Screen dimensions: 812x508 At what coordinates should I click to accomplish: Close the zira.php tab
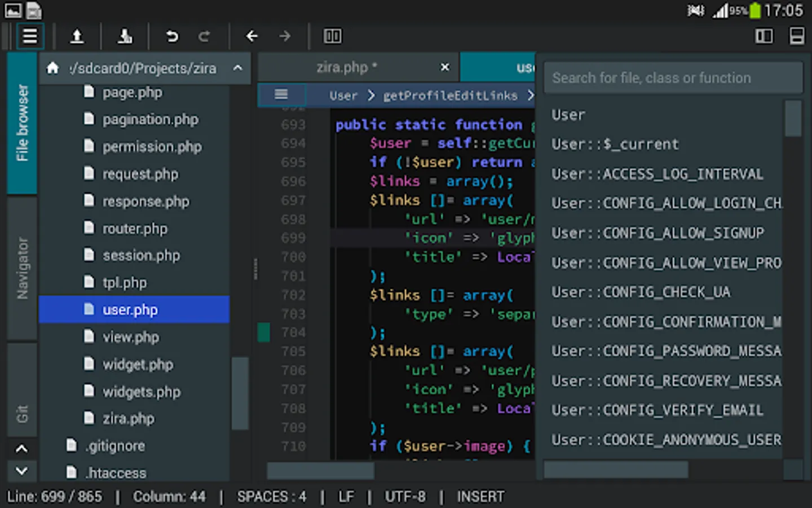coord(445,67)
